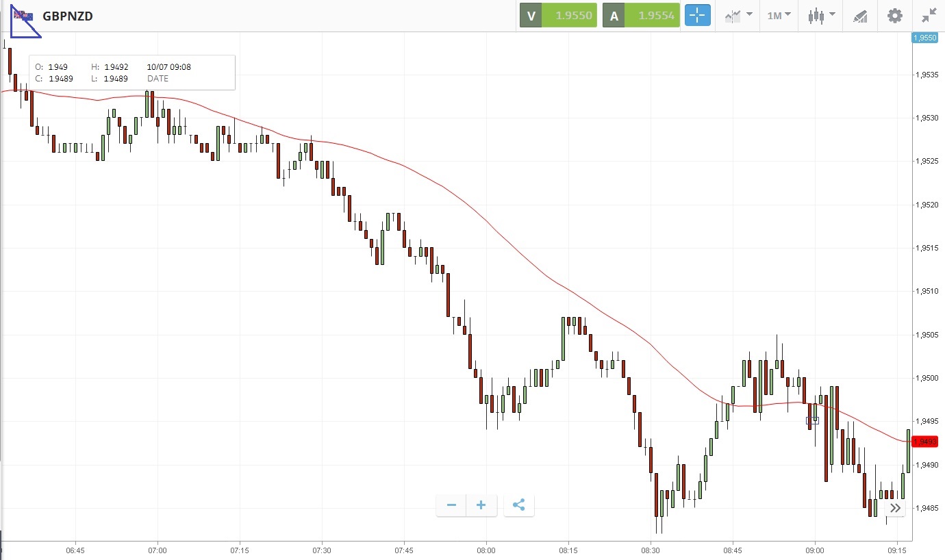Image resolution: width=945 pixels, height=560 pixels.
Task: Click the V sell price 1.9550 button
Action: click(x=558, y=16)
